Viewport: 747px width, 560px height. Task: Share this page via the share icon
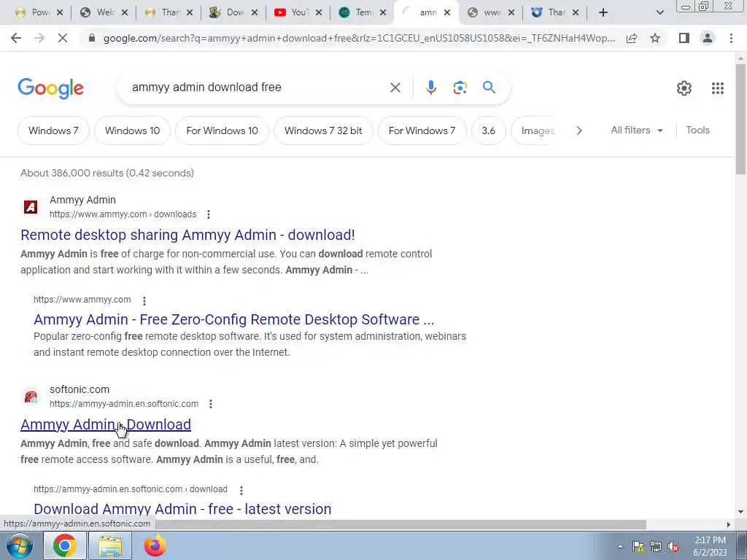[x=632, y=38]
